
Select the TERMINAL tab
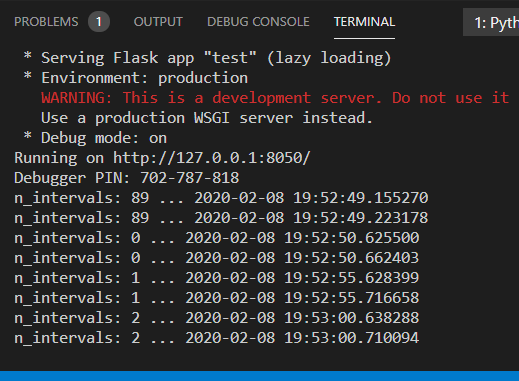[364, 22]
